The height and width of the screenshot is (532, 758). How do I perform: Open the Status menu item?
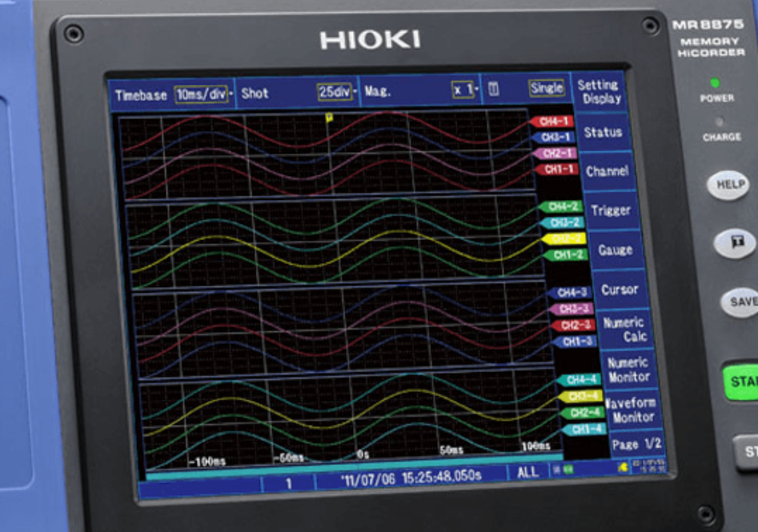click(603, 132)
